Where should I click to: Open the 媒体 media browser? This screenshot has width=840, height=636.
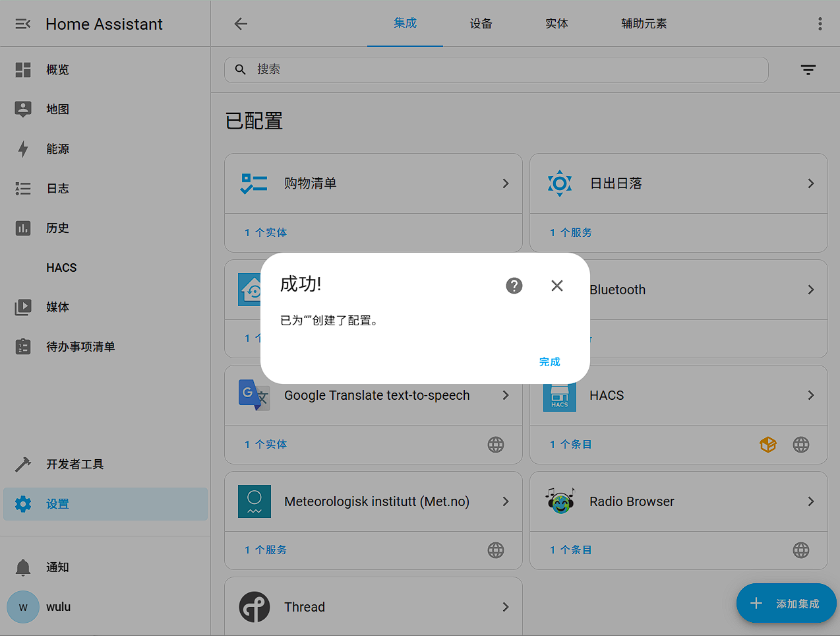[x=105, y=307]
